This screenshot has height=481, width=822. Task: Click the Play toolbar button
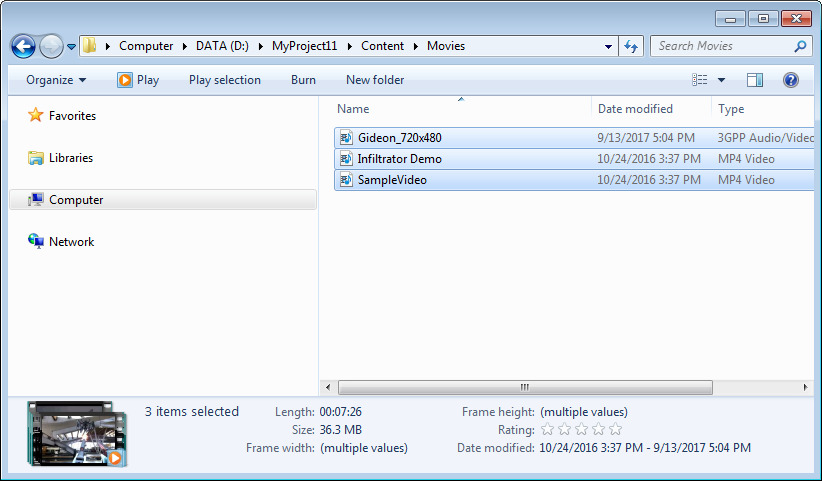click(x=138, y=80)
